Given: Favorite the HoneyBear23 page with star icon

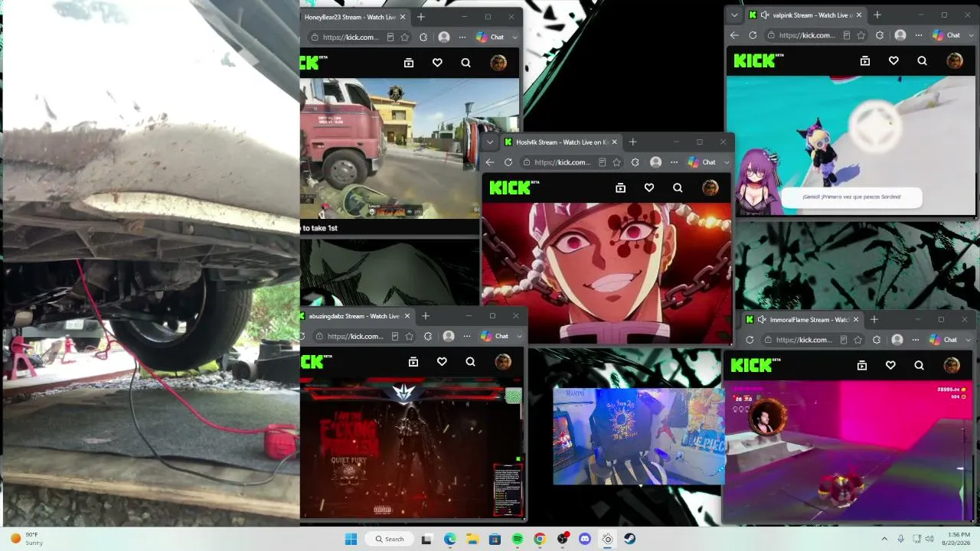Looking at the screenshot, I should pos(405,37).
